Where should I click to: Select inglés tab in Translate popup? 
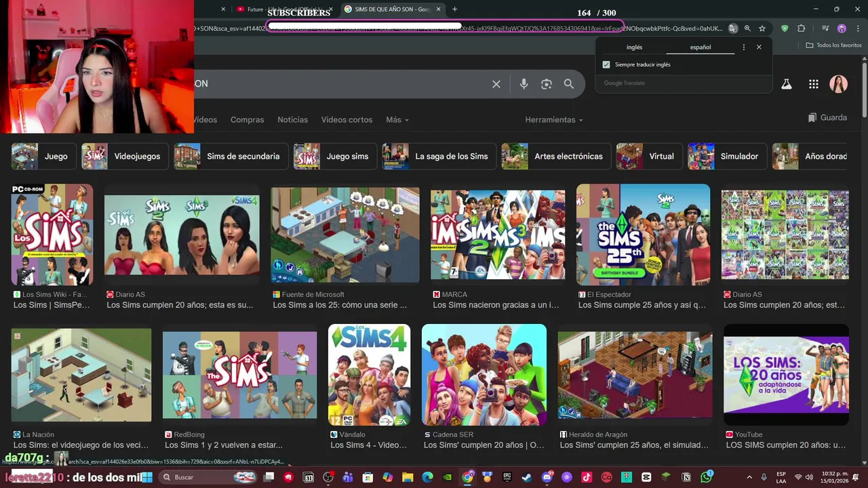point(634,47)
